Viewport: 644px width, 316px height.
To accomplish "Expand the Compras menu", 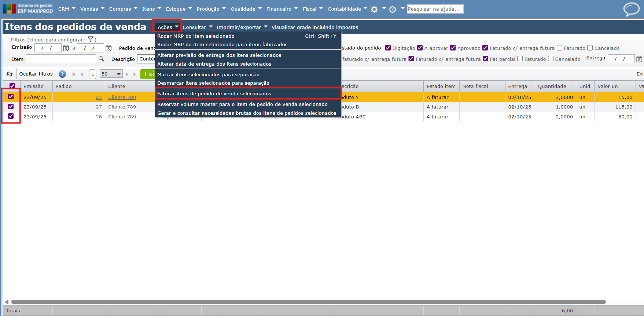I will [x=123, y=9].
